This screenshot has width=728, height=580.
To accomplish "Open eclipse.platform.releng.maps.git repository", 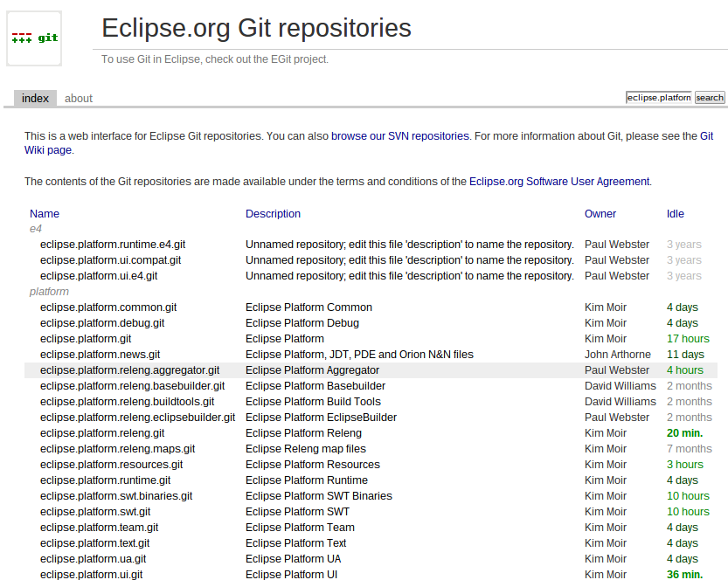I will 117,449.
